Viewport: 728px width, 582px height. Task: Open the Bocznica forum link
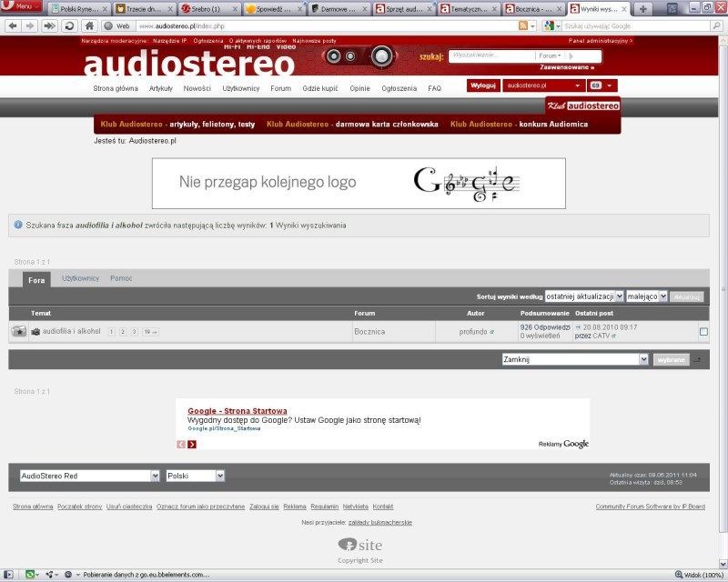pyautogui.click(x=369, y=331)
